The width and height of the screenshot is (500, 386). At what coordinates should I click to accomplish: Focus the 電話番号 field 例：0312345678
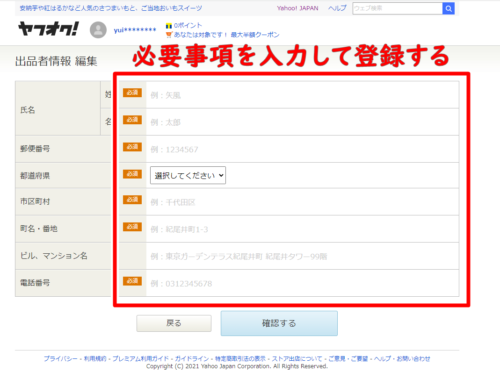pos(302,283)
